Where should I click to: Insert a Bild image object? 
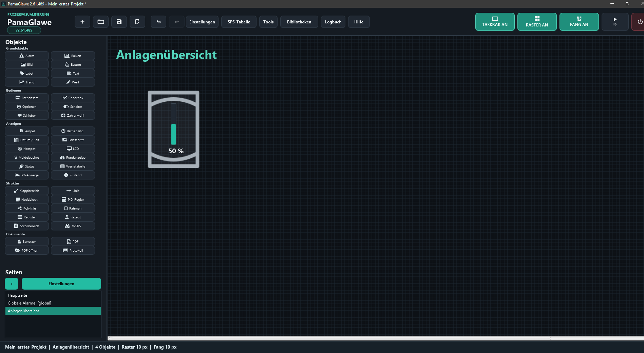(27, 64)
